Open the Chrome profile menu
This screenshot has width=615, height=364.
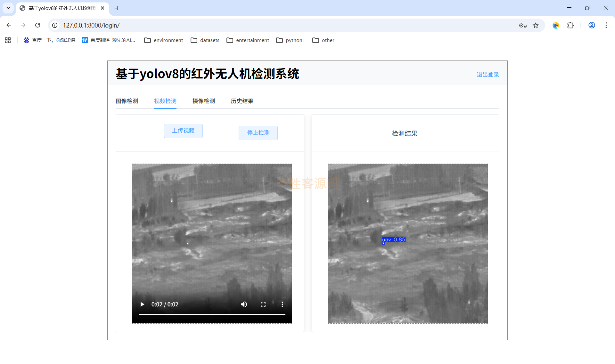tap(592, 25)
